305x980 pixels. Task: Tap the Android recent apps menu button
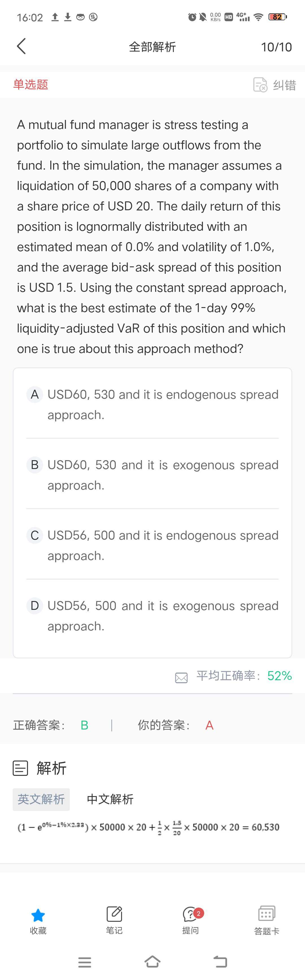click(x=84, y=962)
